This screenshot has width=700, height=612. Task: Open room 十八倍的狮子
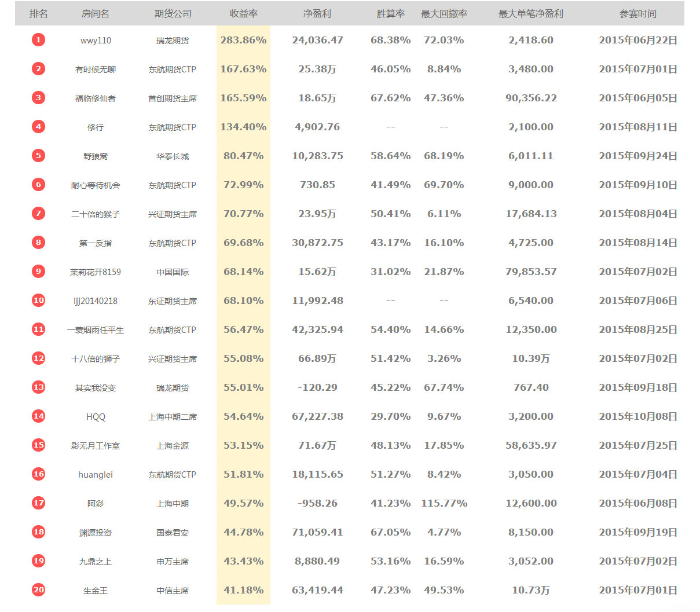[x=96, y=359]
